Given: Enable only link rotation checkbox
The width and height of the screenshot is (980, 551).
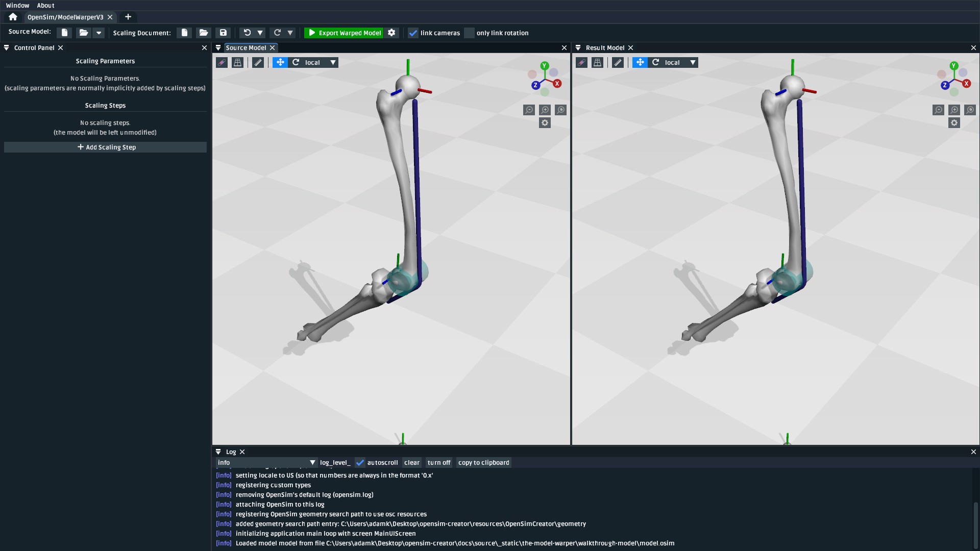Looking at the screenshot, I should [470, 33].
